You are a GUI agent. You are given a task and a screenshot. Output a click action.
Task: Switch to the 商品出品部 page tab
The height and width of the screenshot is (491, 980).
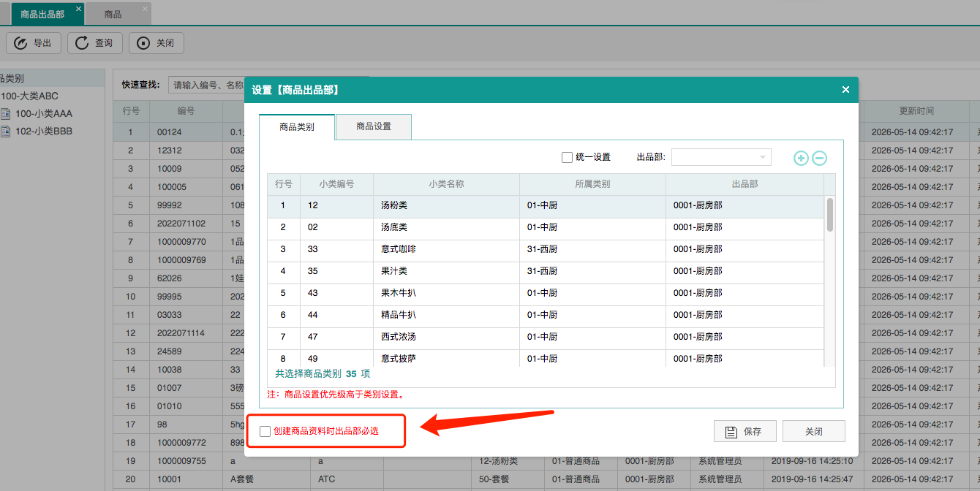pyautogui.click(x=42, y=14)
